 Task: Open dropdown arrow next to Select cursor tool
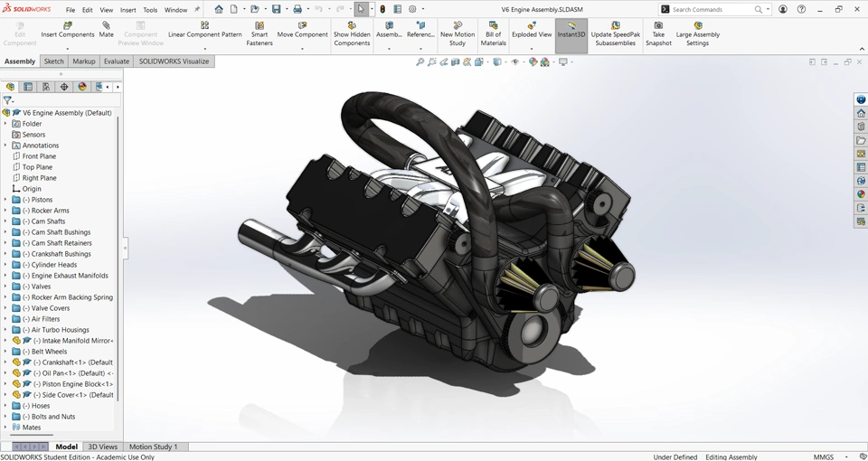pyautogui.click(x=372, y=9)
